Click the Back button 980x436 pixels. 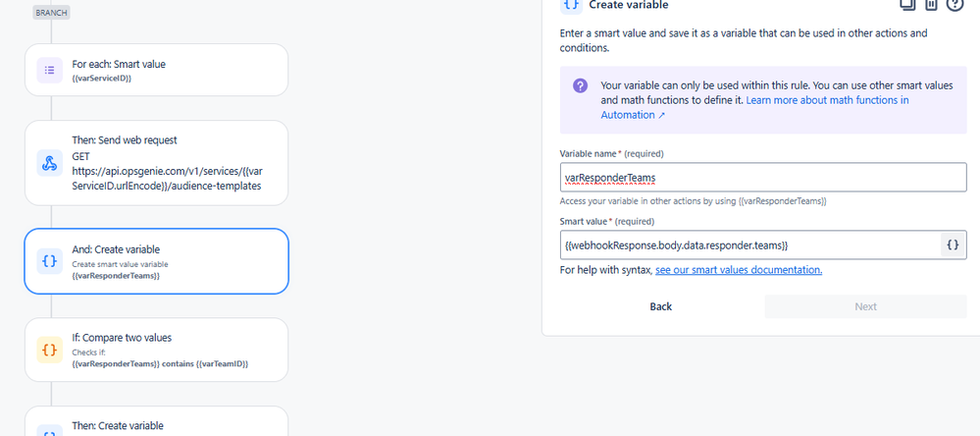[x=660, y=306]
